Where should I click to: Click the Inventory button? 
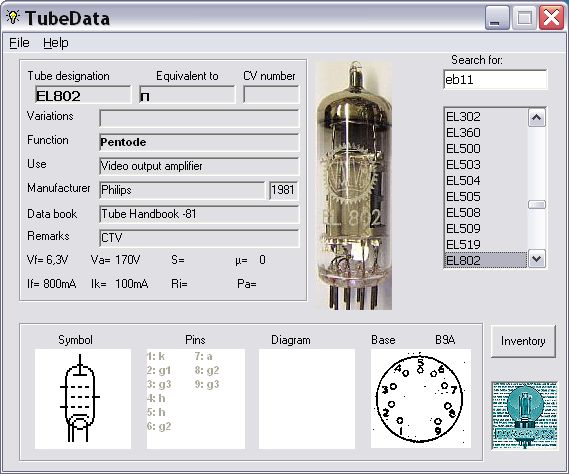coord(523,341)
